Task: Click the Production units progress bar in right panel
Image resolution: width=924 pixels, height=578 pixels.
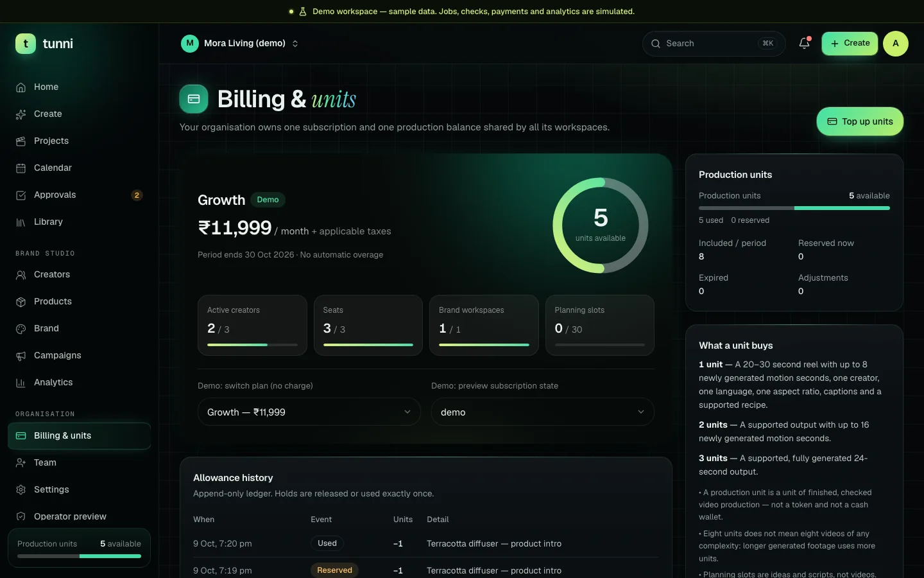Action: click(x=794, y=208)
